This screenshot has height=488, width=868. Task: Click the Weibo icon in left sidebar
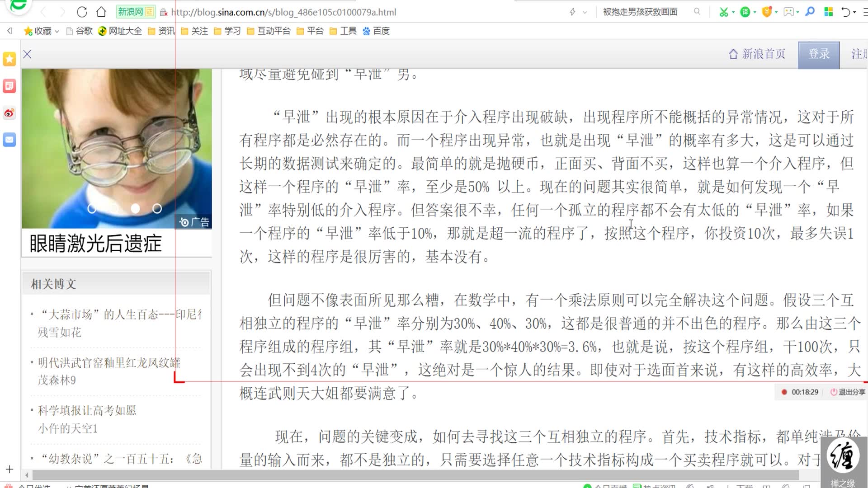pyautogui.click(x=9, y=113)
